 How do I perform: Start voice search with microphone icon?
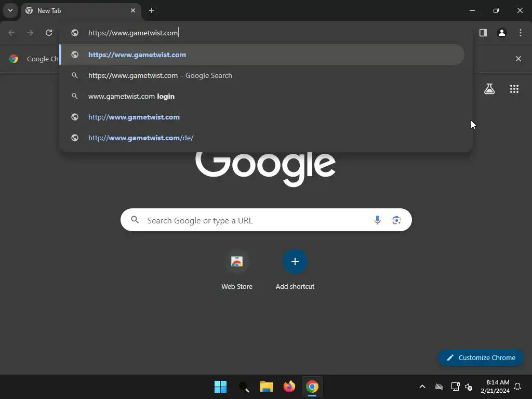(x=377, y=220)
